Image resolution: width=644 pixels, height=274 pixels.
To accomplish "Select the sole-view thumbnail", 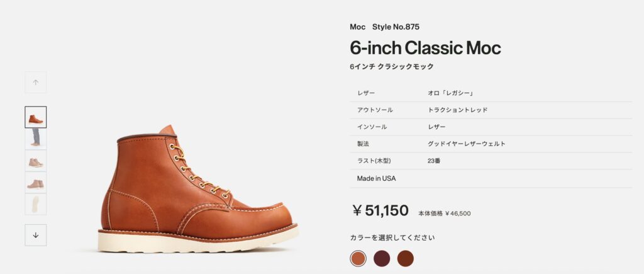I will point(36,204).
